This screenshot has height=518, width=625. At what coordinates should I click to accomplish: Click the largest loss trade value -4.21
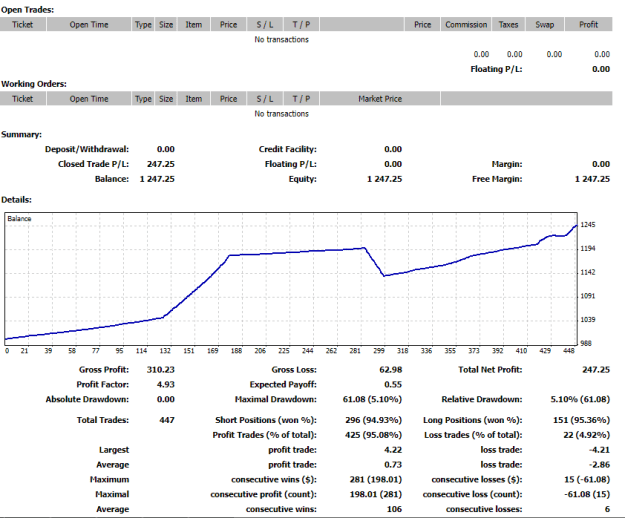tap(599, 450)
